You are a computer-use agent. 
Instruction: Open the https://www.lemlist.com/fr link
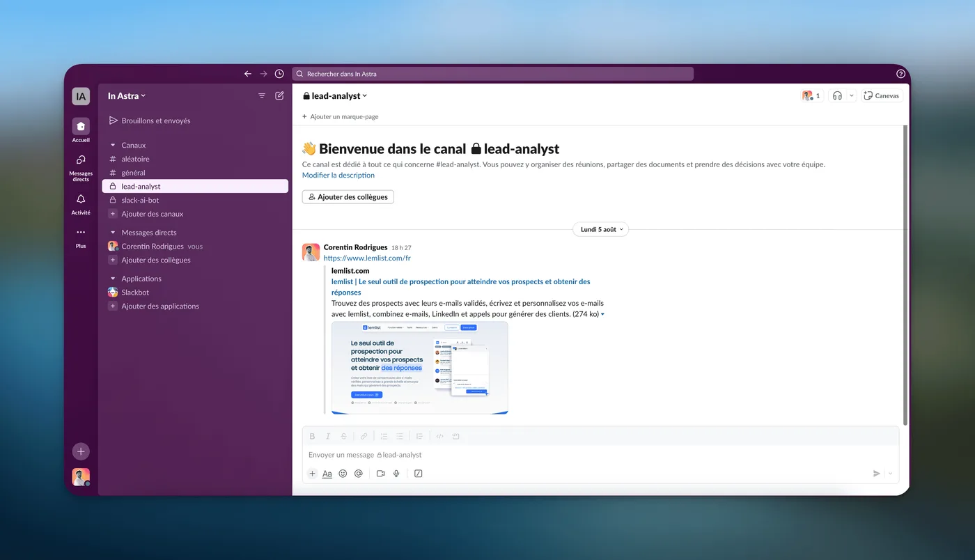tap(367, 258)
